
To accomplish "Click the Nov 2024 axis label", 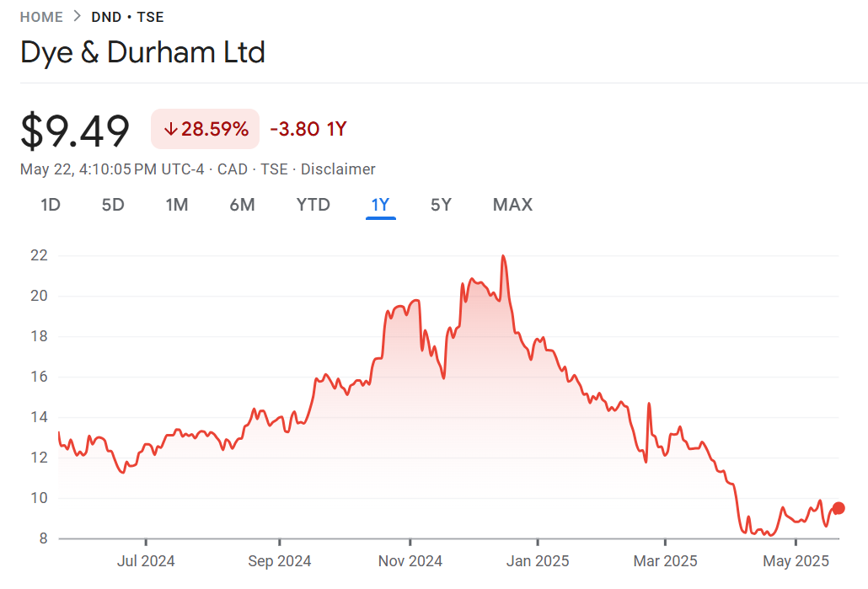I will 410,560.
